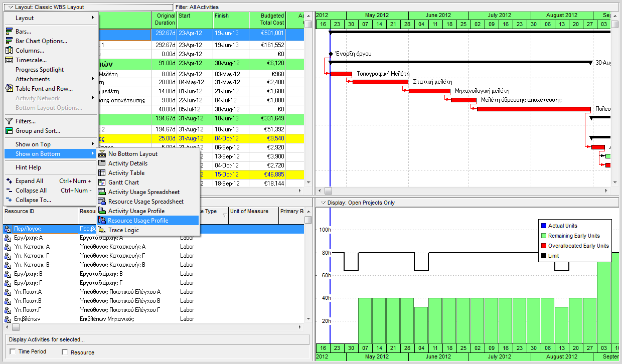Click Expand All in the layout menu
The height and width of the screenshot is (364, 622).
tap(51, 181)
